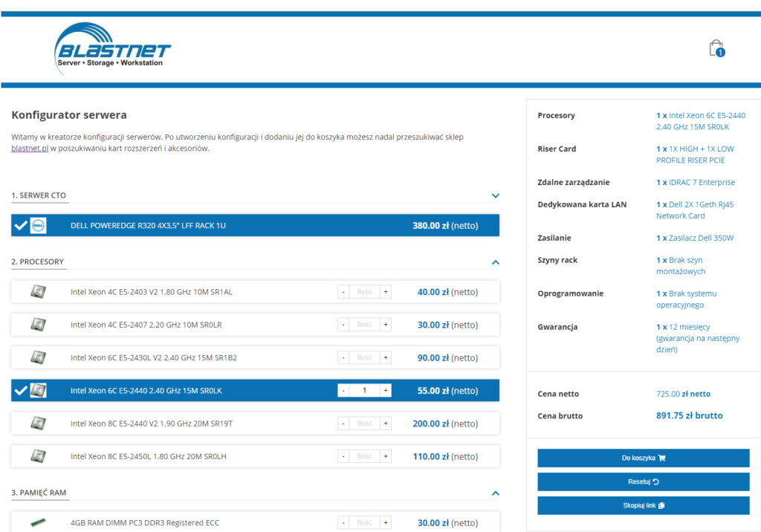Collapse the 1. SERWER CTO section chevron
This screenshot has height=532, width=761.
point(496,195)
